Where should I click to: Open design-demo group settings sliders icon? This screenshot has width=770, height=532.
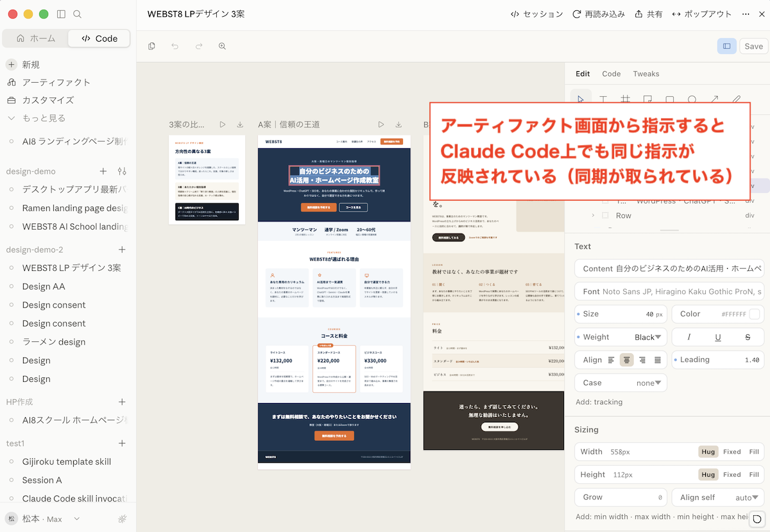122,171
